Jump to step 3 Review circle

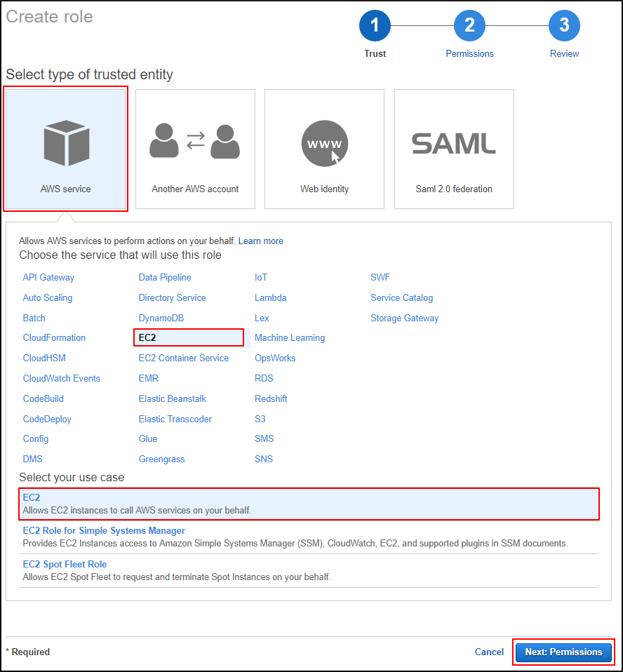pos(564,26)
